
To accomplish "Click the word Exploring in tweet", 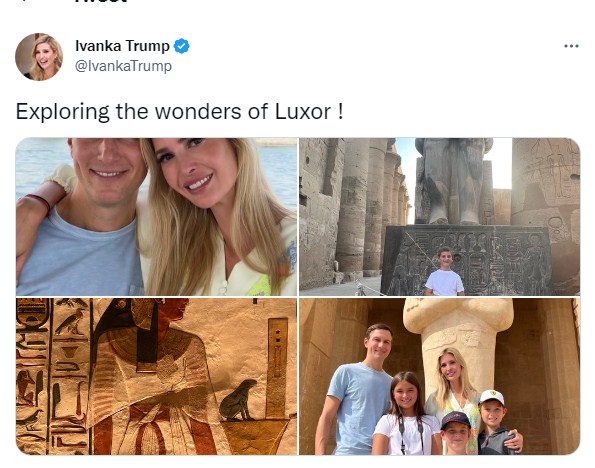I will pos(63,112).
